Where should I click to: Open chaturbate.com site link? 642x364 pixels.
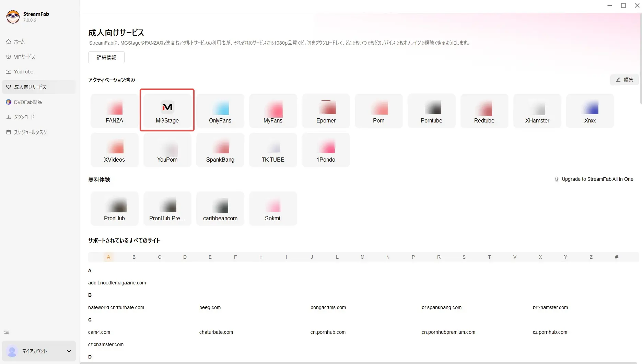pyautogui.click(x=216, y=332)
